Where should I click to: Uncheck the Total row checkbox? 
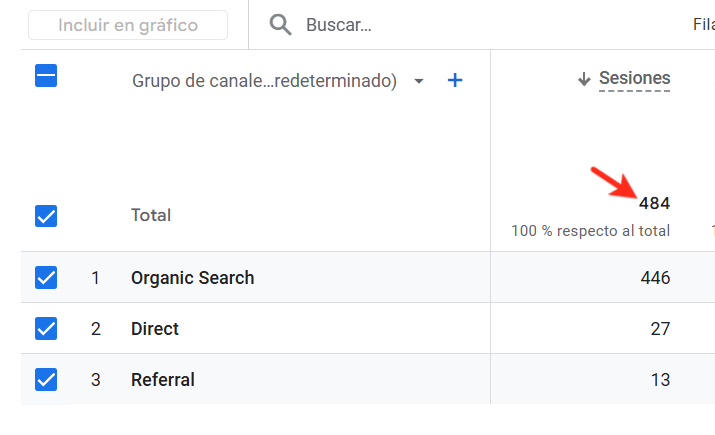[x=46, y=215]
